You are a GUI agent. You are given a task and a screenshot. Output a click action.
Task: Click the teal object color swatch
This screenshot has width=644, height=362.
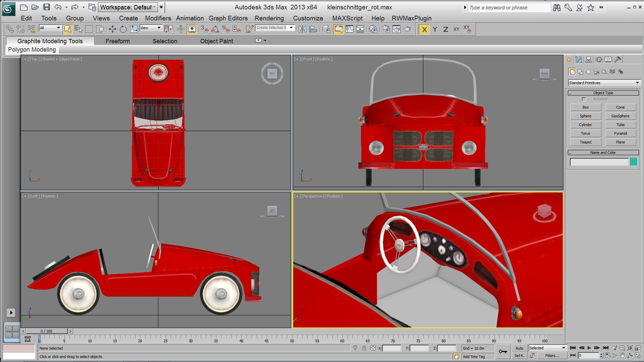pos(634,162)
